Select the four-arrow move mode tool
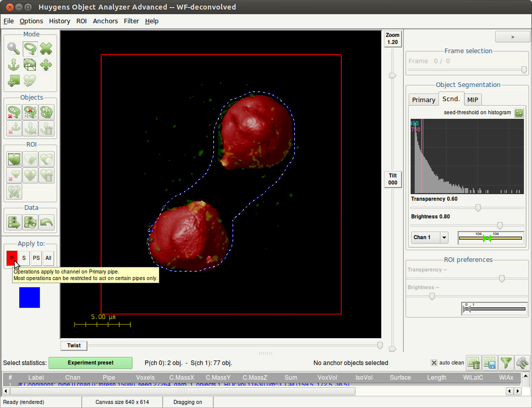Image resolution: width=532 pixels, height=408 pixels. [x=46, y=65]
